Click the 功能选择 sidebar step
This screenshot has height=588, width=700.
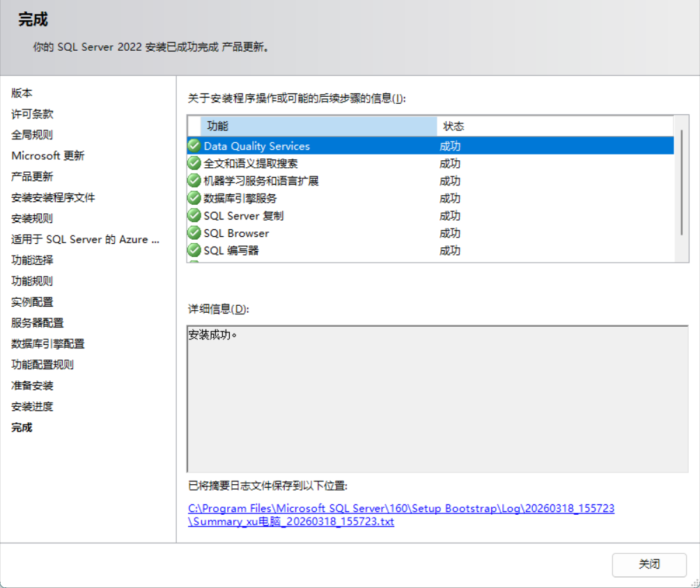[32, 260]
